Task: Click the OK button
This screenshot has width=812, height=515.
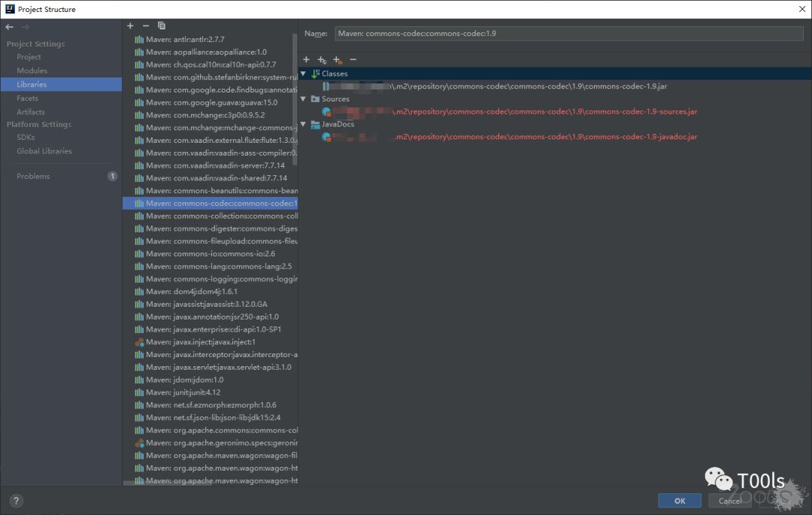Action: point(679,501)
